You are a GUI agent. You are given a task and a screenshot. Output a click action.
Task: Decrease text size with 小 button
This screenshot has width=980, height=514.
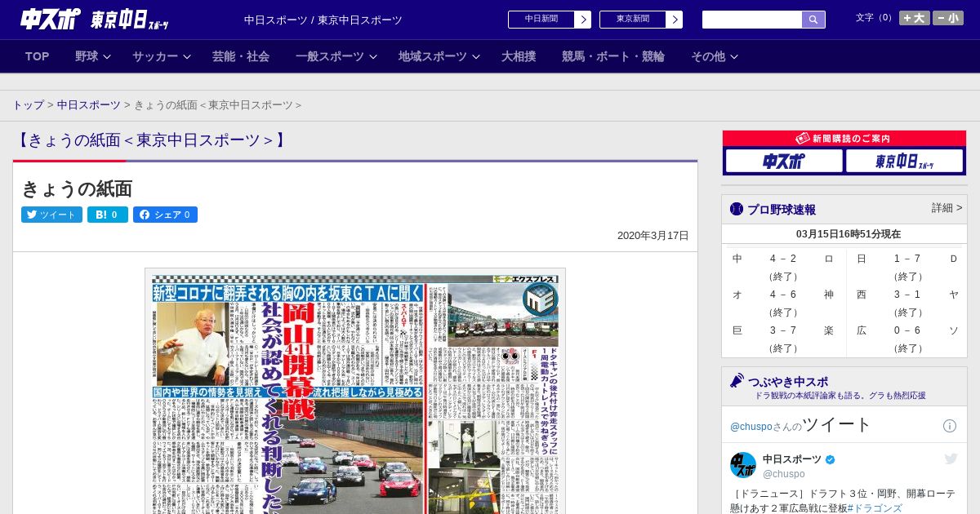(948, 18)
